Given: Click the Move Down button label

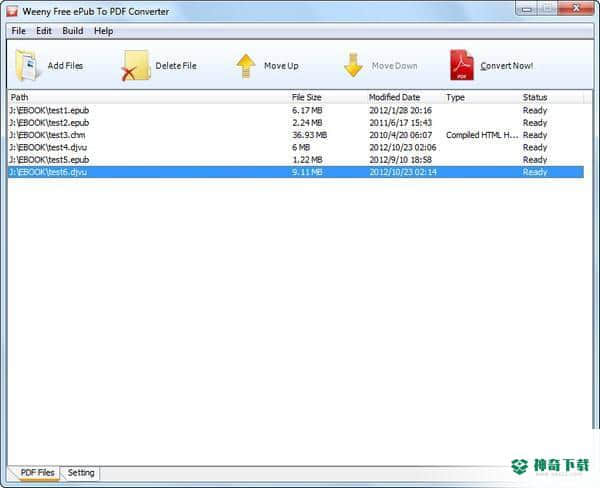Looking at the screenshot, I should [395, 66].
